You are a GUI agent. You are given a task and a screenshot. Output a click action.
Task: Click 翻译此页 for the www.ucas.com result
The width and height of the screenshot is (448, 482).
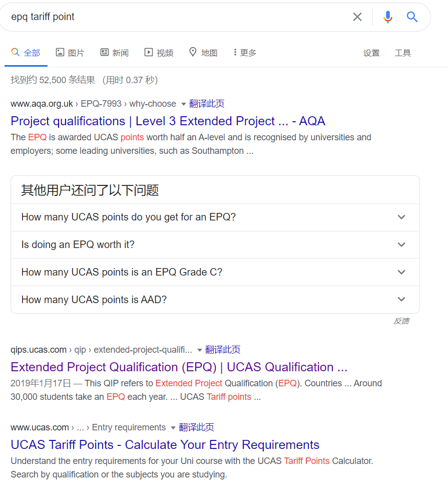[196, 427]
